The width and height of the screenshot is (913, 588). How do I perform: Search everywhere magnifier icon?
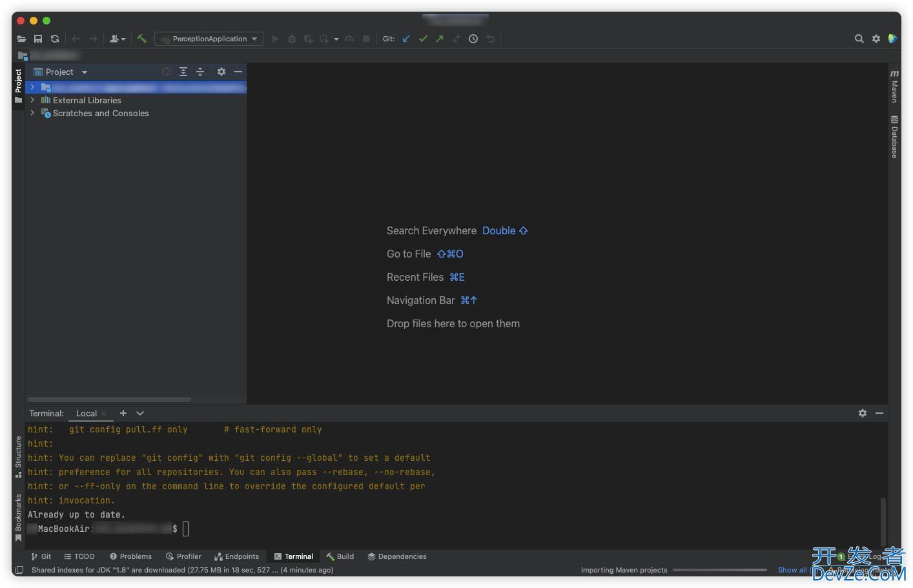[x=859, y=39]
